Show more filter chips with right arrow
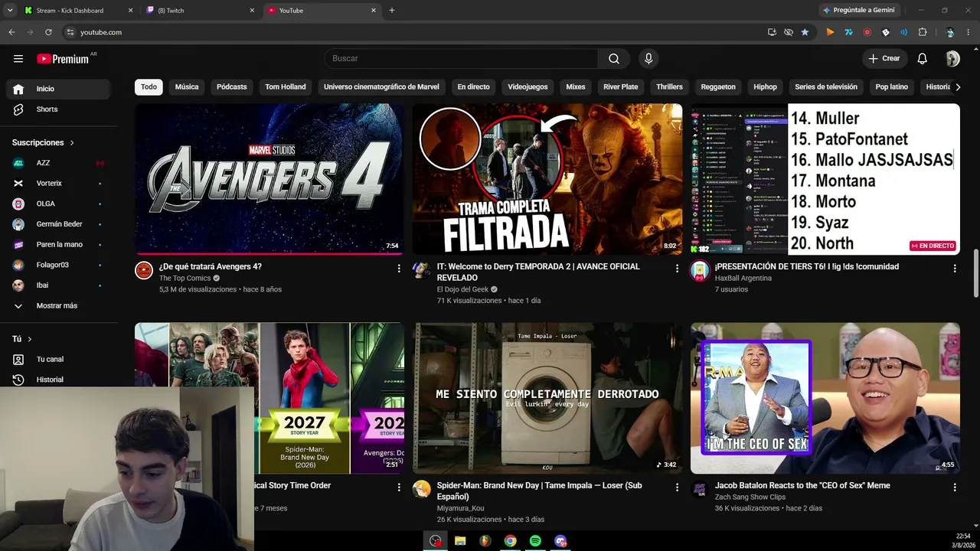 (958, 86)
